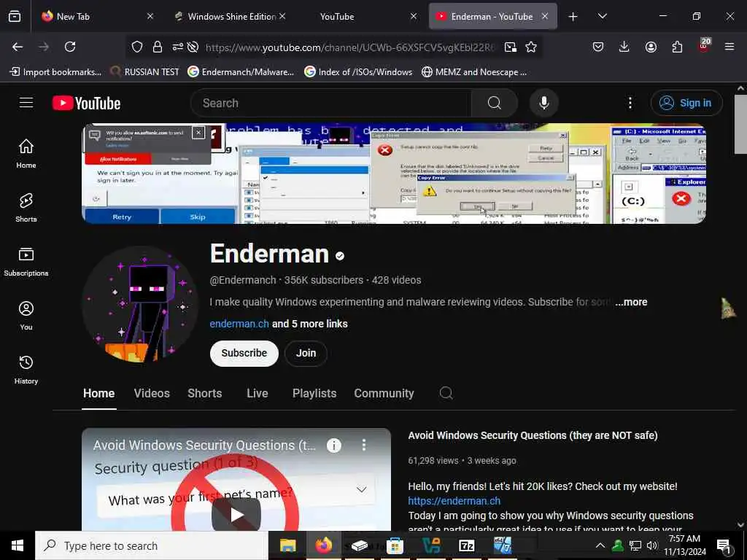Image resolution: width=747 pixels, height=560 pixels.
Task: Open Microsoft Store from the taskbar
Action: pos(395,545)
